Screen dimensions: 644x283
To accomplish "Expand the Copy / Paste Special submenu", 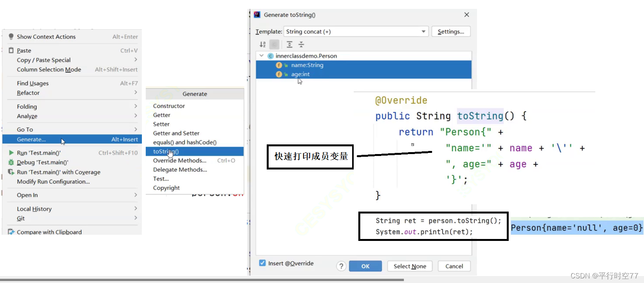I will pyautogui.click(x=136, y=59).
